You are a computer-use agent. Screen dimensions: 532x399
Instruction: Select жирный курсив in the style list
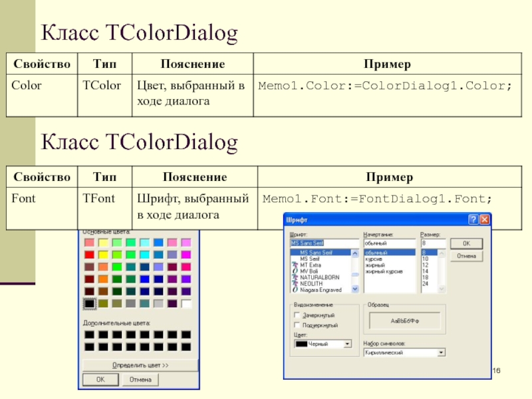[x=382, y=271]
